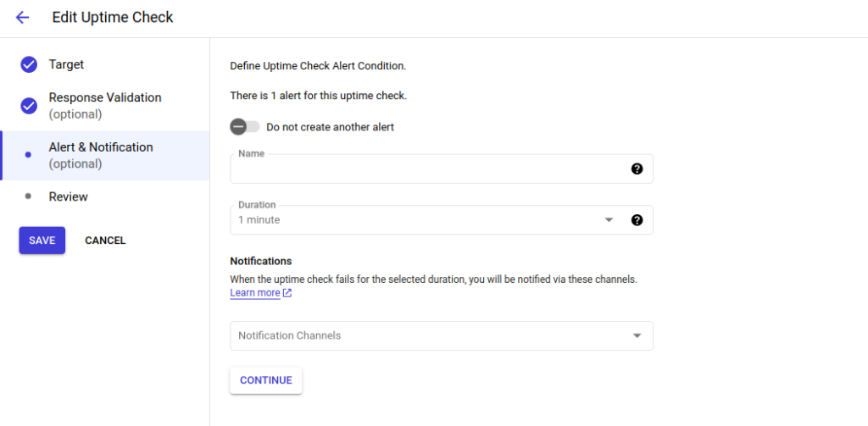The height and width of the screenshot is (426, 868).
Task: Open the Duration dropdown
Action: click(424, 220)
